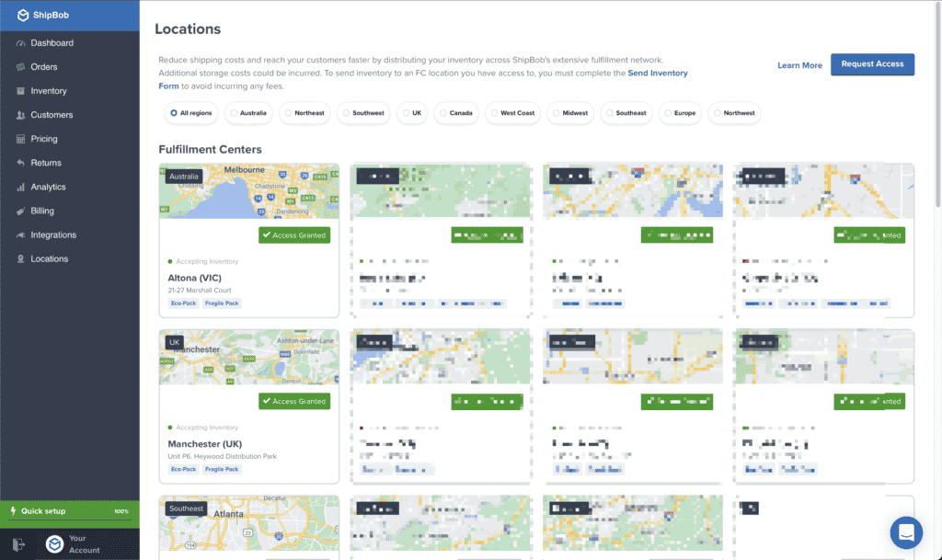Click the Manchester (UK) location name
Image resolution: width=942 pixels, height=560 pixels.
(205, 444)
